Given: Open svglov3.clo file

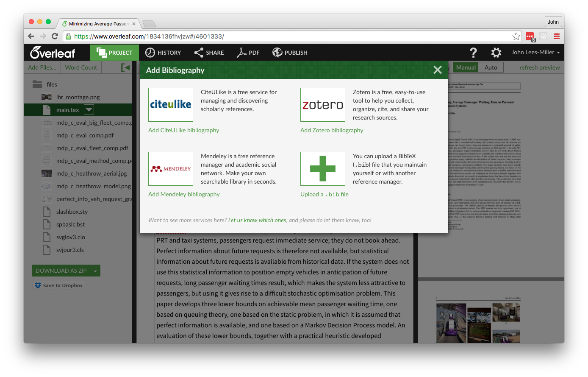Looking at the screenshot, I should [x=70, y=237].
